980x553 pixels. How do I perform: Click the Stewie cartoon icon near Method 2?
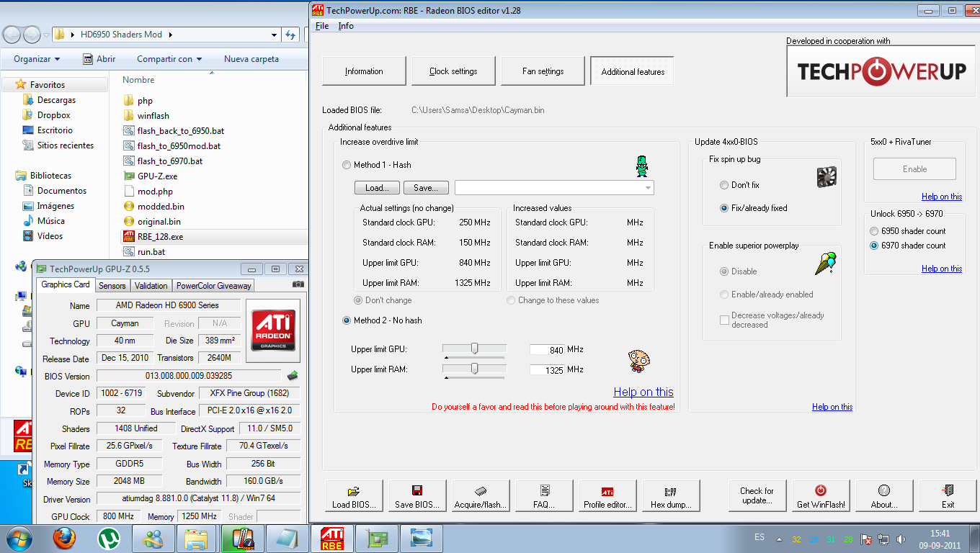637,360
